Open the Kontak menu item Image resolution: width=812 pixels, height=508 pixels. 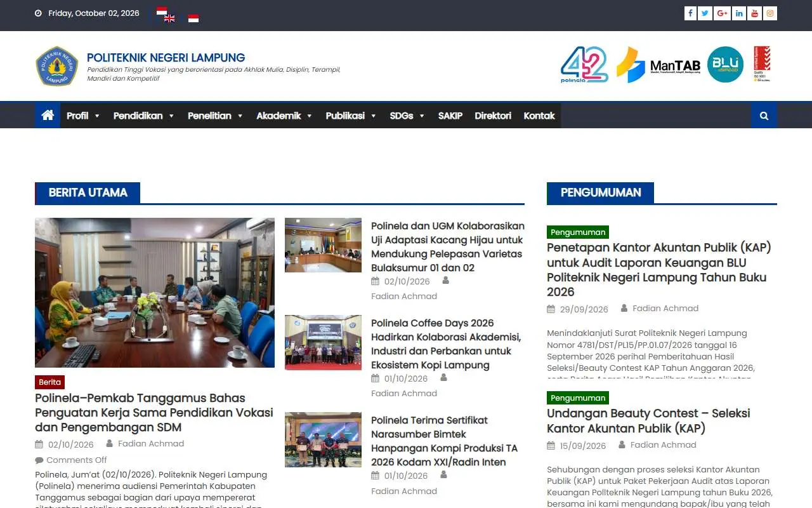click(539, 116)
